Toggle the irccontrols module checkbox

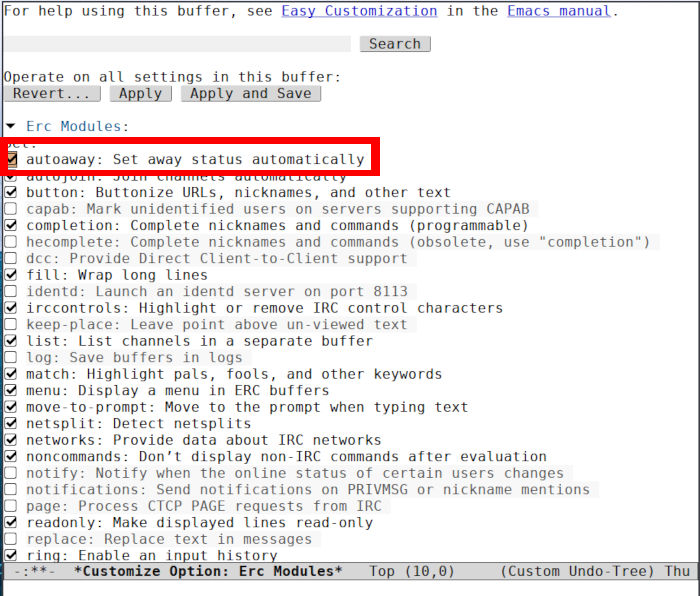coord(11,308)
